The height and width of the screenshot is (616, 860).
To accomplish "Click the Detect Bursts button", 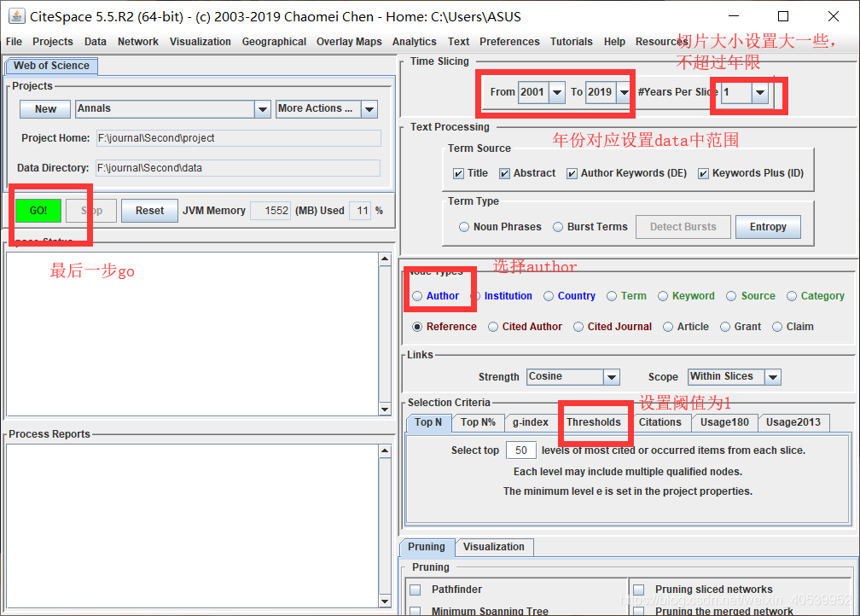I will [x=683, y=227].
